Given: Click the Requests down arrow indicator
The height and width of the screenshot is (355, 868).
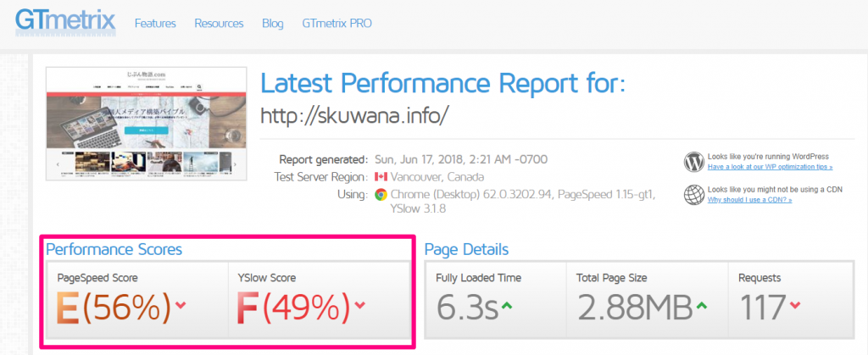Looking at the screenshot, I should [x=795, y=305].
